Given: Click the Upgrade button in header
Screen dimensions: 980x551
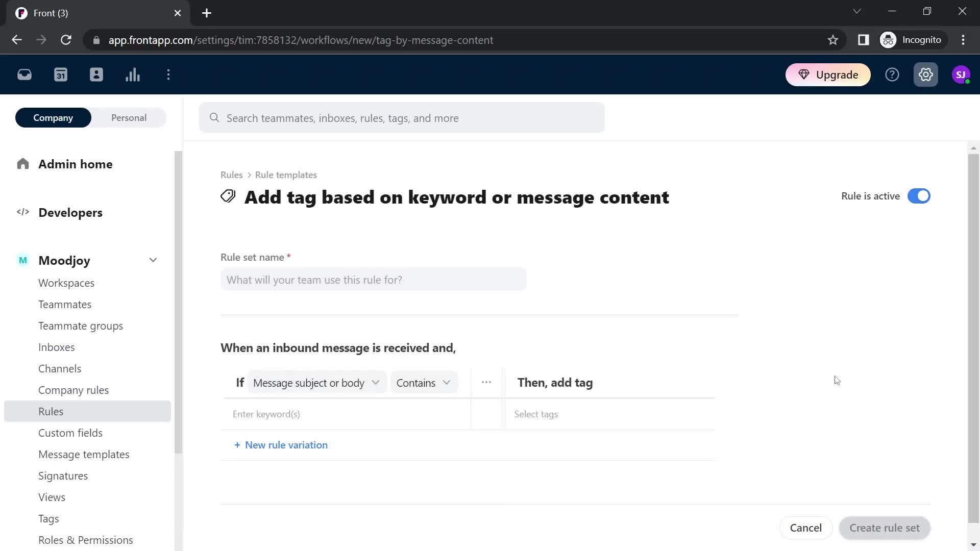Looking at the screenshot, I should click(x=829, y=74).
